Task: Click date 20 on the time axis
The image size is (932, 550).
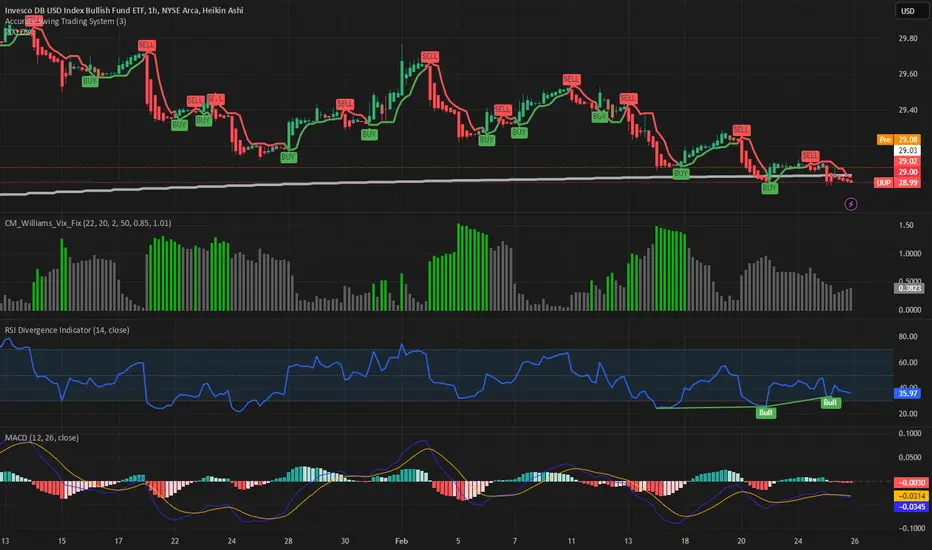Action: [x=741, y=541]
